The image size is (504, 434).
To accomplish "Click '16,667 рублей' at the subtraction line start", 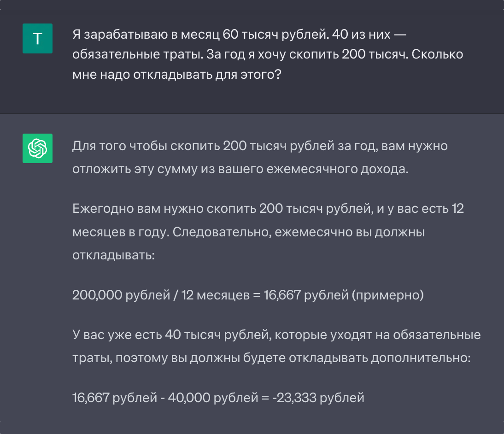I will pos(115,398).
